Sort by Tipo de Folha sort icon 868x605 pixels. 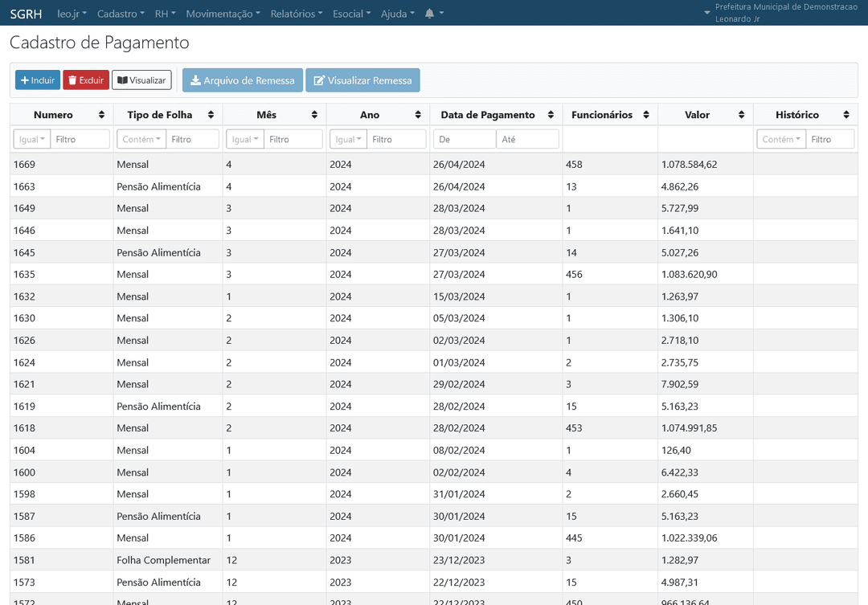point(211,115)
